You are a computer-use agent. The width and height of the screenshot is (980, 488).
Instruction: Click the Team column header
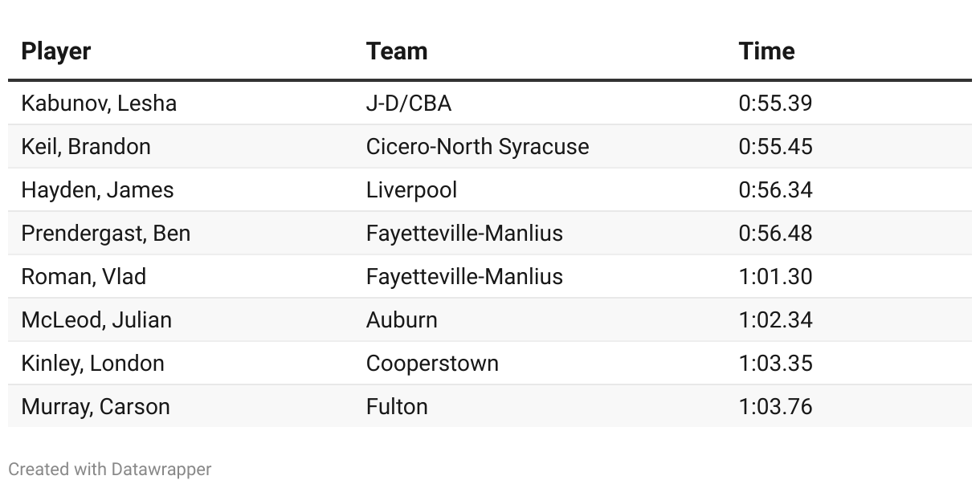click(x=397, y=51)
